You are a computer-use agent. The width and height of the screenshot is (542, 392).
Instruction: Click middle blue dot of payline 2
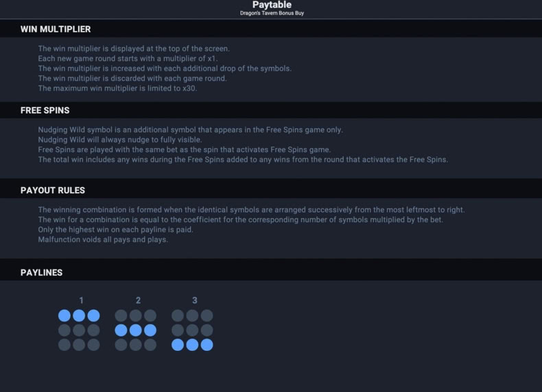(136, 330)
